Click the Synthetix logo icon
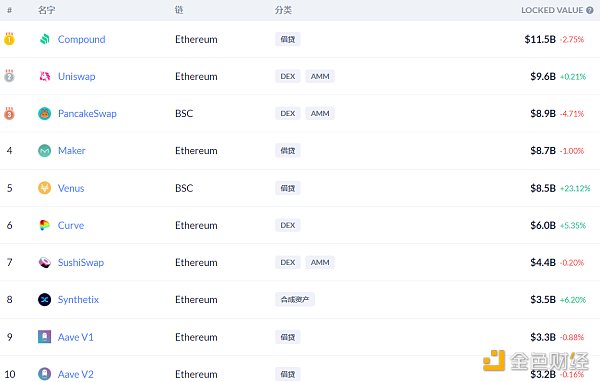 coord(45,299)
